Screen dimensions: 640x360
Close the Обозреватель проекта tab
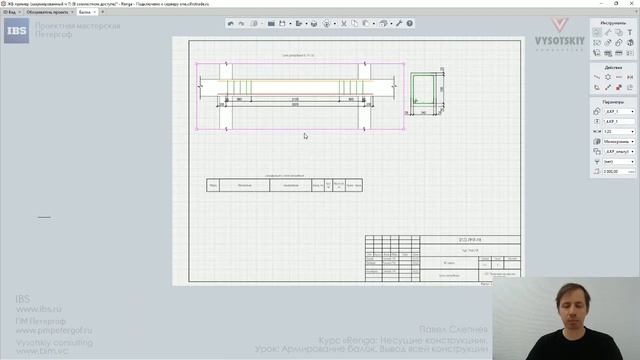[x=72, y=12]
